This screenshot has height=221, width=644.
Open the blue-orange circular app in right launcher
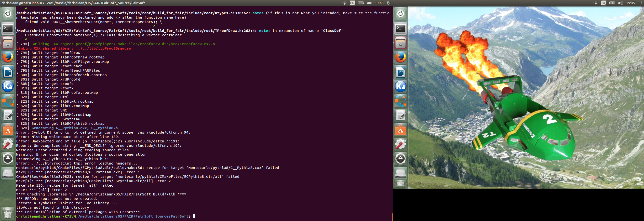coord(401,101)
